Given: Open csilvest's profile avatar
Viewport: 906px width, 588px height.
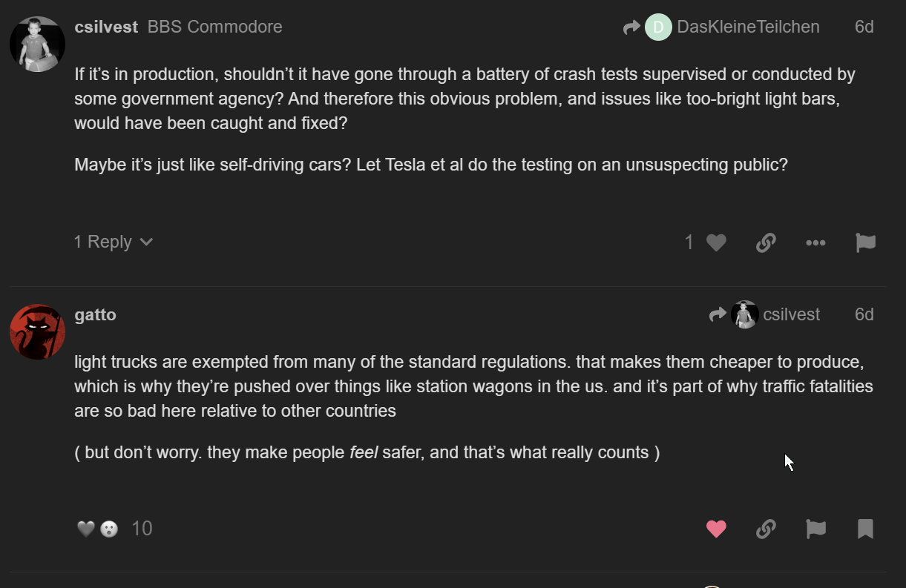Looking at the screenshot, I should [x=37, y=44].
